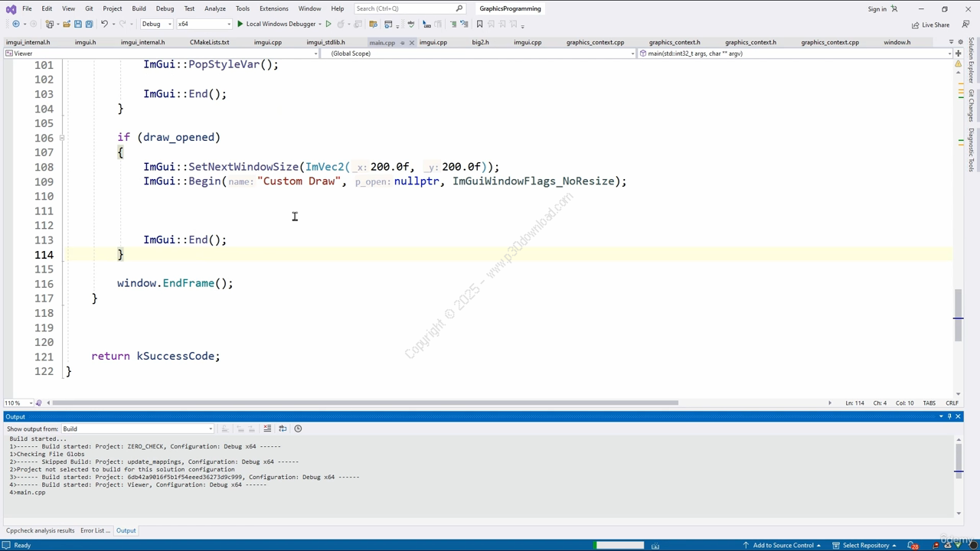Click the New Item toolbar icon
This screenshot has height=551, width=980.
click(x=50, y=24)
